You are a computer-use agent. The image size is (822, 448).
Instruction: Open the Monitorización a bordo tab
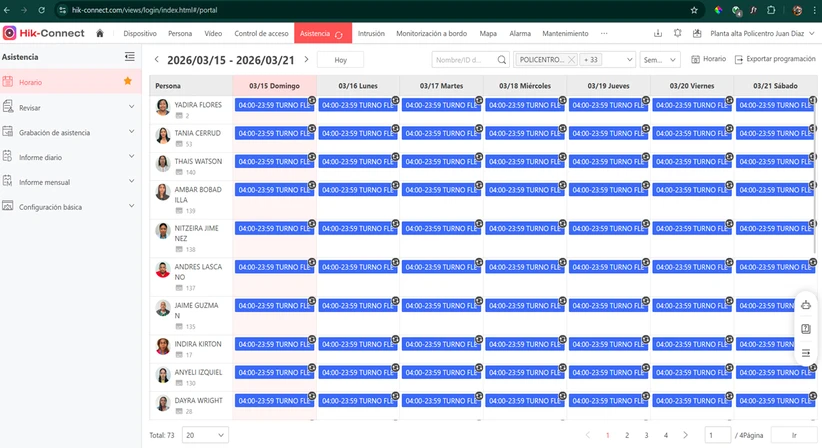click(x=431, y=33)
